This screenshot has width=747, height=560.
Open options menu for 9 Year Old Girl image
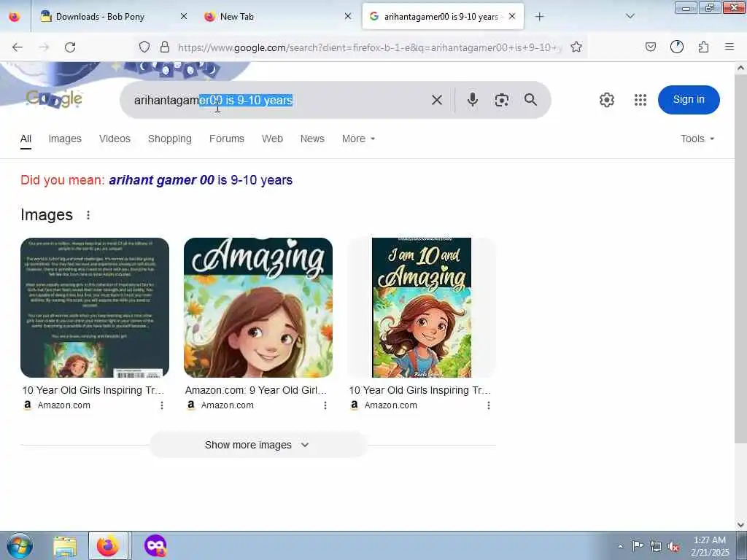[325, 405]
